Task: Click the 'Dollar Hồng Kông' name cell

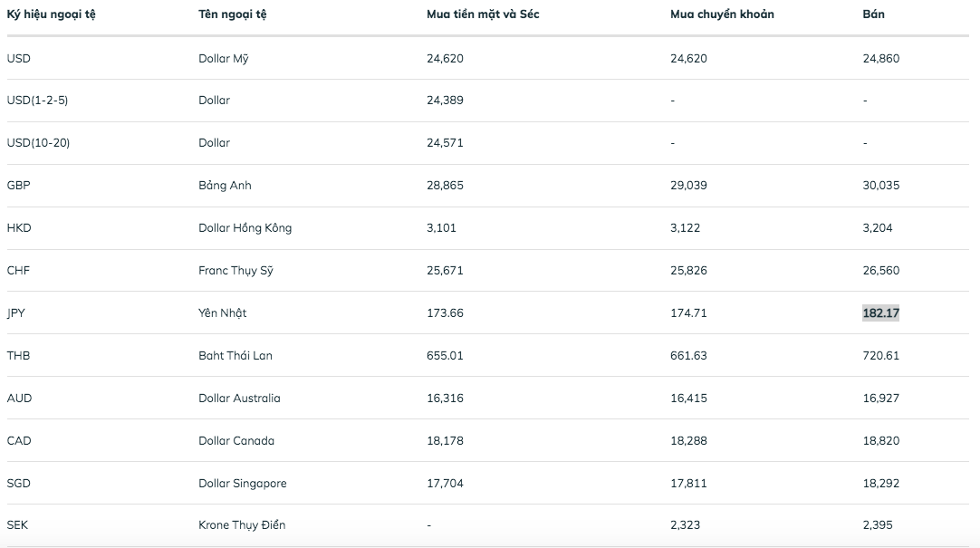Action: 245,228
